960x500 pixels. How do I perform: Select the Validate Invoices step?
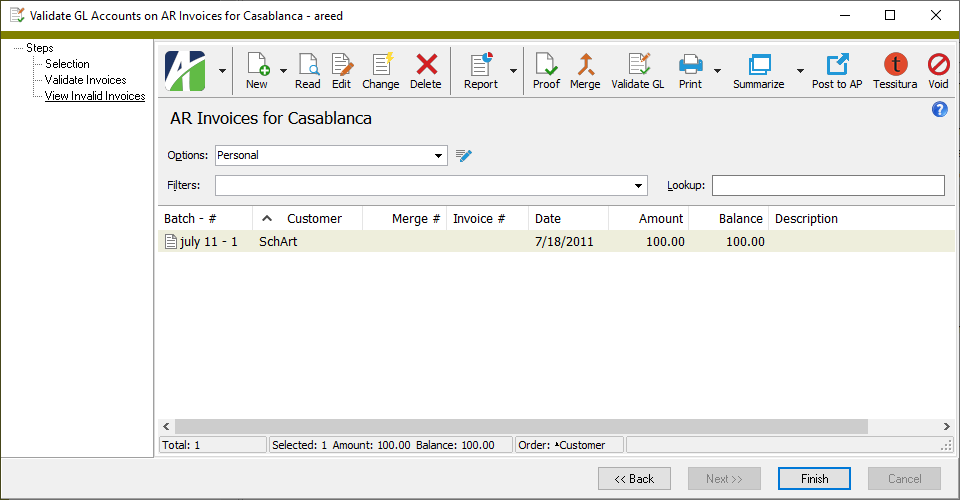(x=85, y=80)
